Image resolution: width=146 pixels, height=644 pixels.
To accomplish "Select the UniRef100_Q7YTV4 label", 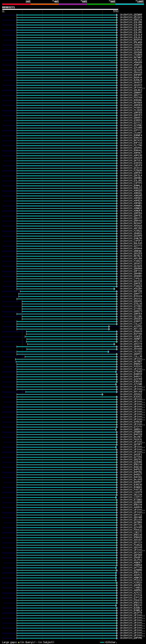I will click(x=131, y=595).
